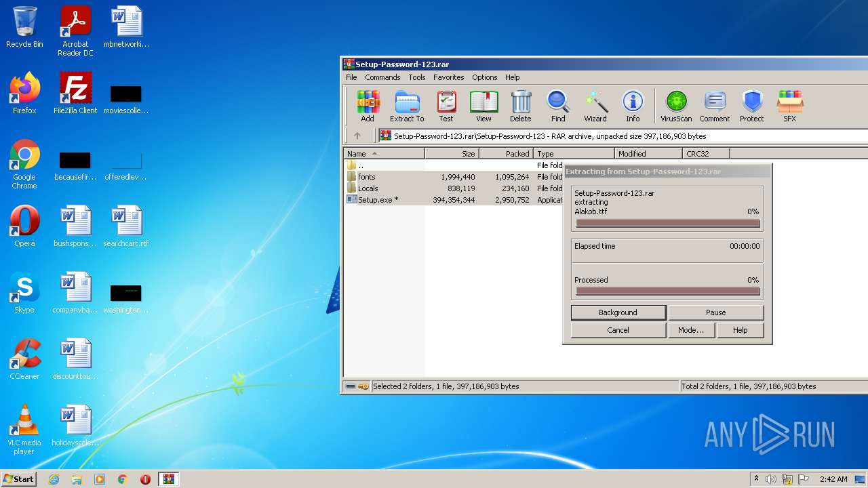The height and width of the screenshot is (488, 868).
Task: Open Acrobat Reader DC desktop icon
Action: click(75, 31)
